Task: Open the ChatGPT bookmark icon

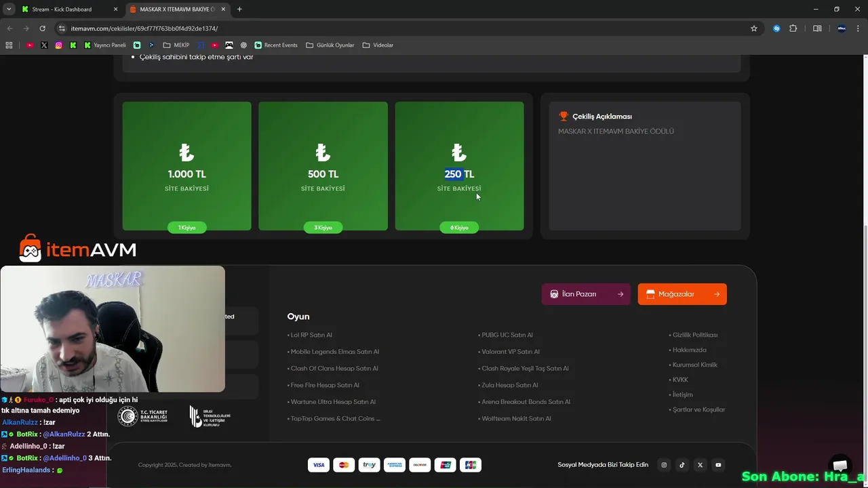Action: [243, 45]
